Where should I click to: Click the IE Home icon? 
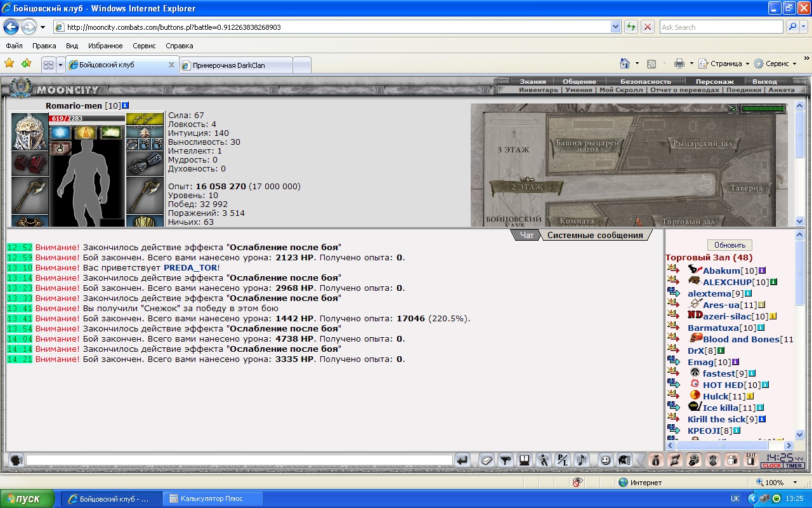point(625,63)
